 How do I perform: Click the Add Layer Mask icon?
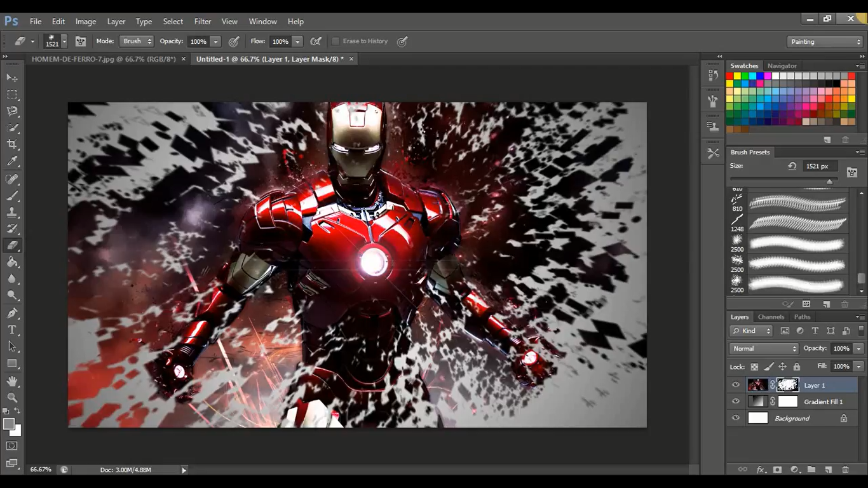point(777,469)
